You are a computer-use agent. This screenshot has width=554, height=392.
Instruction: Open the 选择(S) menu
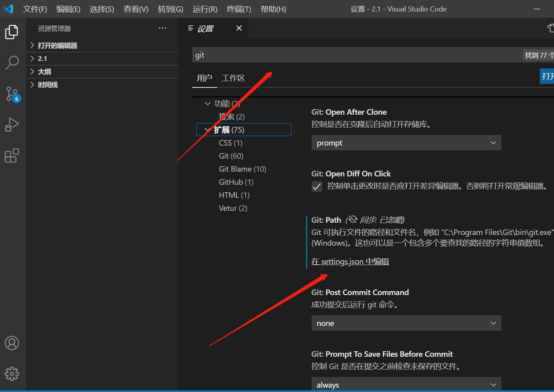[x=102, y=9]
